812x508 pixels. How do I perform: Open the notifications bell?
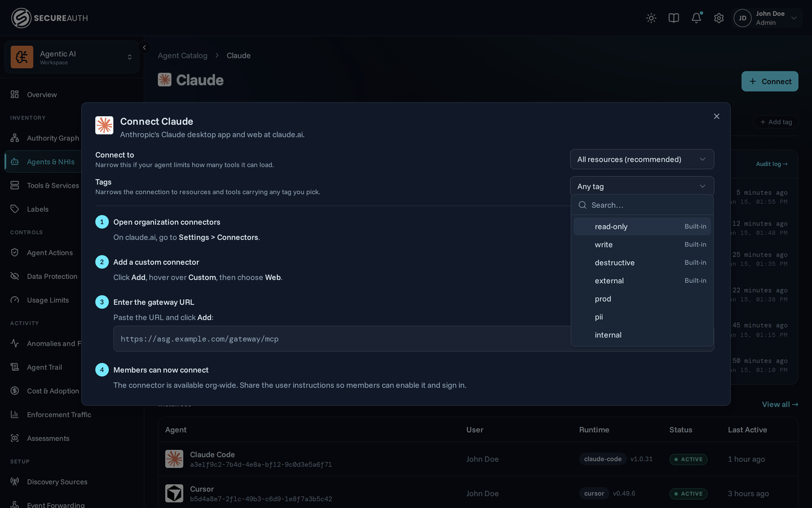click(x=696, y=18)
